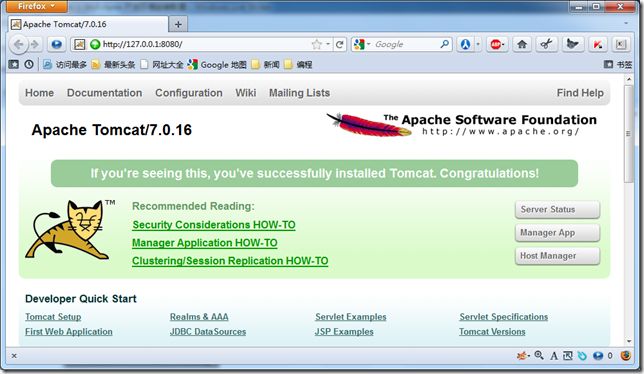644x374 pixels.
Task: Bookmark this page with the star icon
Action: pos(316,44)
